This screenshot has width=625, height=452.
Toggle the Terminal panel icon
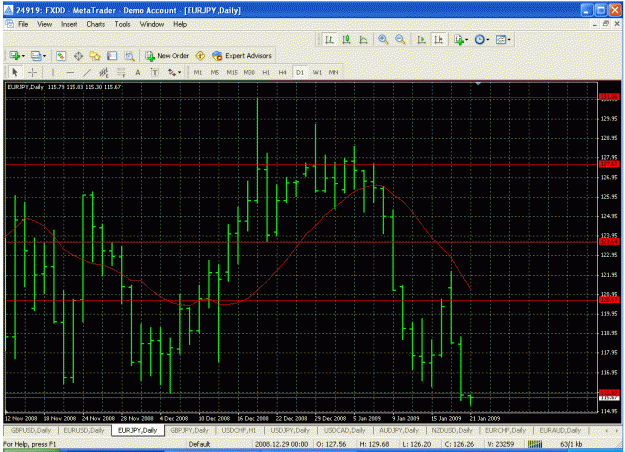click(112, 56)
